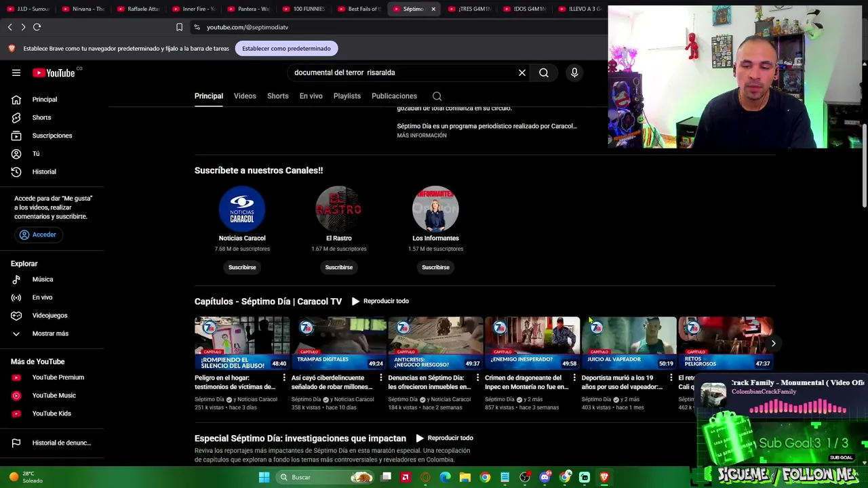Click the browser address bar URL
The width and height of the screenshot is (868, 488).
248,27
